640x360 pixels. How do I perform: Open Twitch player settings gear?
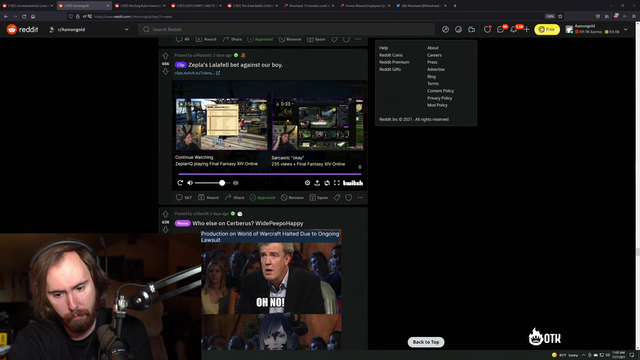[307, 183]
